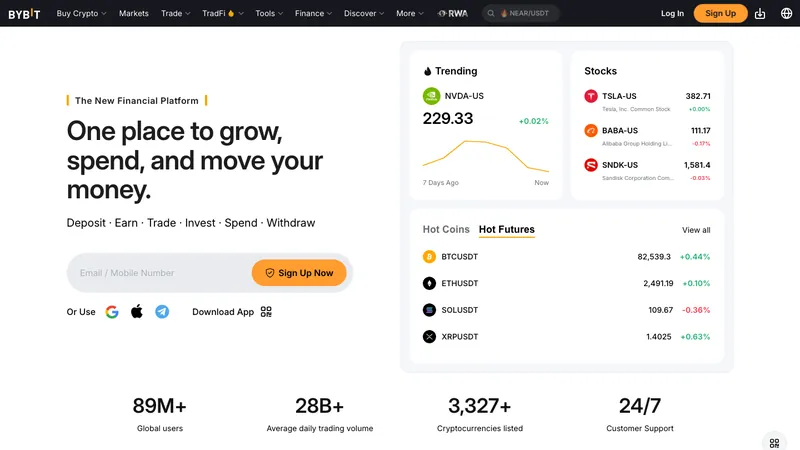800x450 pixels.
Task: Click the Log In link
Action: coord(672,14)
